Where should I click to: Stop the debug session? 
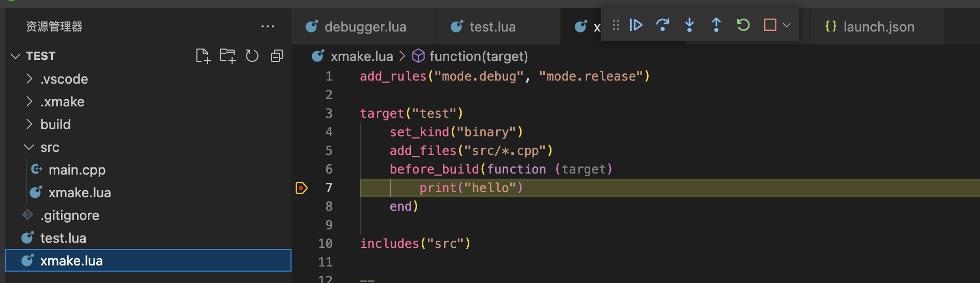tap(770, 25)
